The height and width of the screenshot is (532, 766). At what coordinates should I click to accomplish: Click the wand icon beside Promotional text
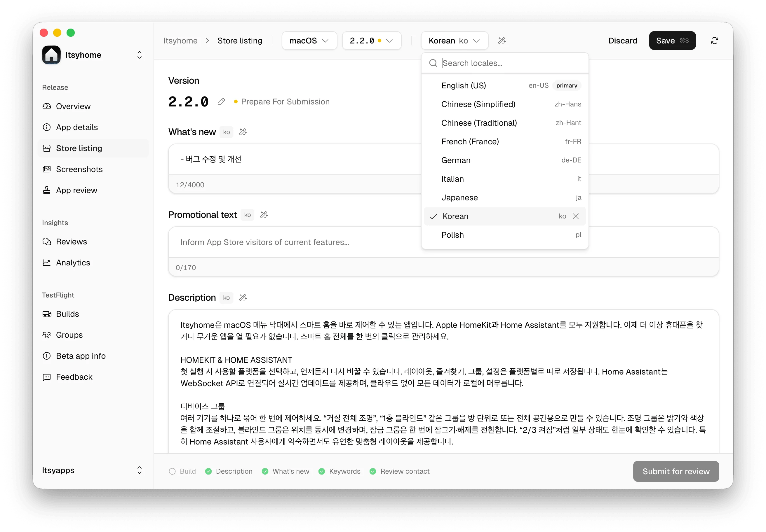coord(264,215)
